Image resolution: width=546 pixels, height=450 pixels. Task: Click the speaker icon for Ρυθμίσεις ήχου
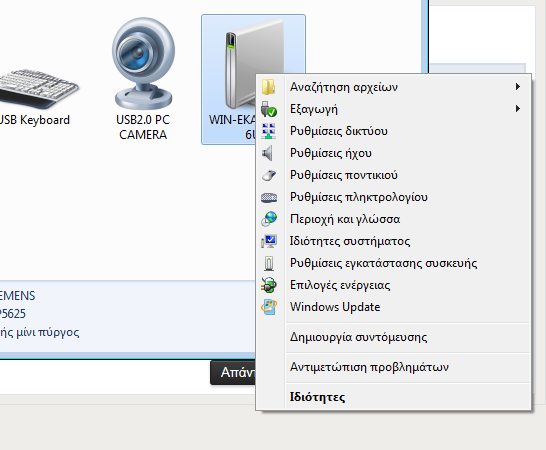tap(267, 153)
